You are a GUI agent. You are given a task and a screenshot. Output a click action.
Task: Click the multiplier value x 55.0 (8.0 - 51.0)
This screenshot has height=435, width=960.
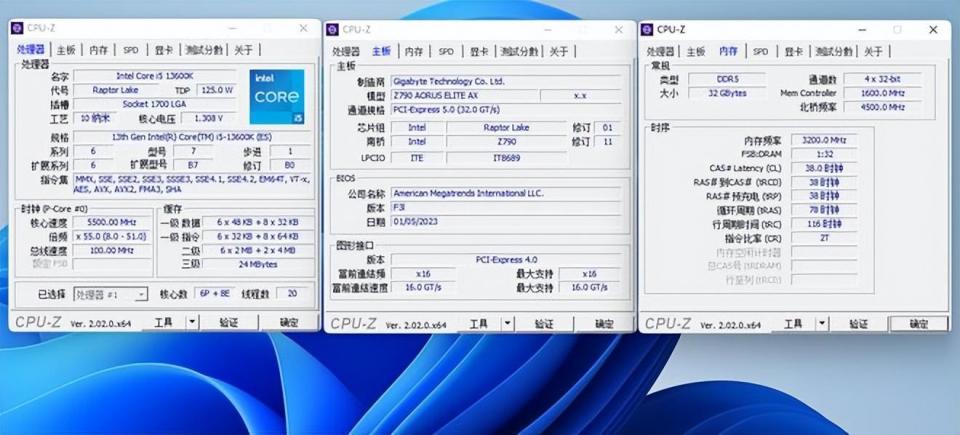coord(111,236)
